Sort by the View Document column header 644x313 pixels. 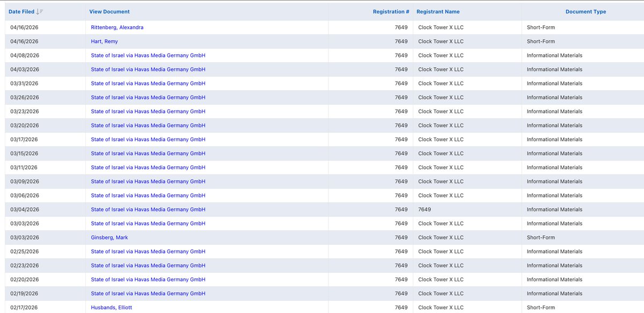tap(109, 11)
